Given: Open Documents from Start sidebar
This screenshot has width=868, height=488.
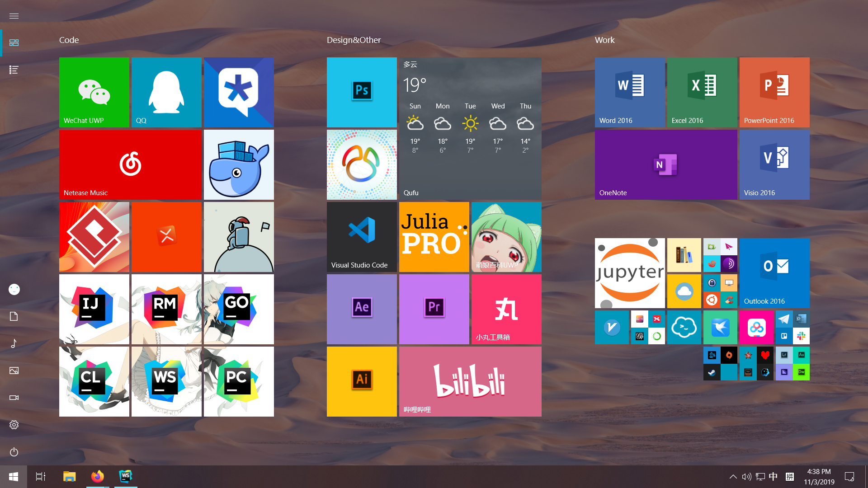Looking at the screenshot, I should pyautogui.click(x=14, y=316).
